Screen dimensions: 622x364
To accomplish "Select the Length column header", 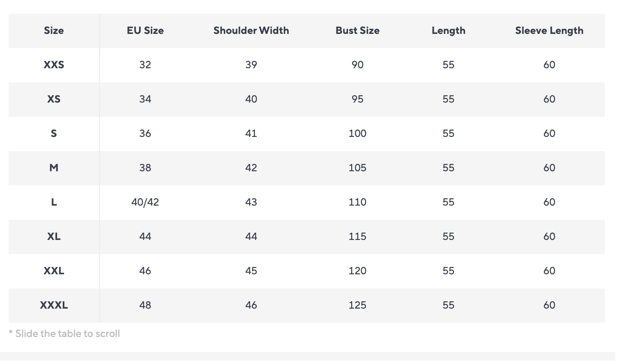I will 448,30.
